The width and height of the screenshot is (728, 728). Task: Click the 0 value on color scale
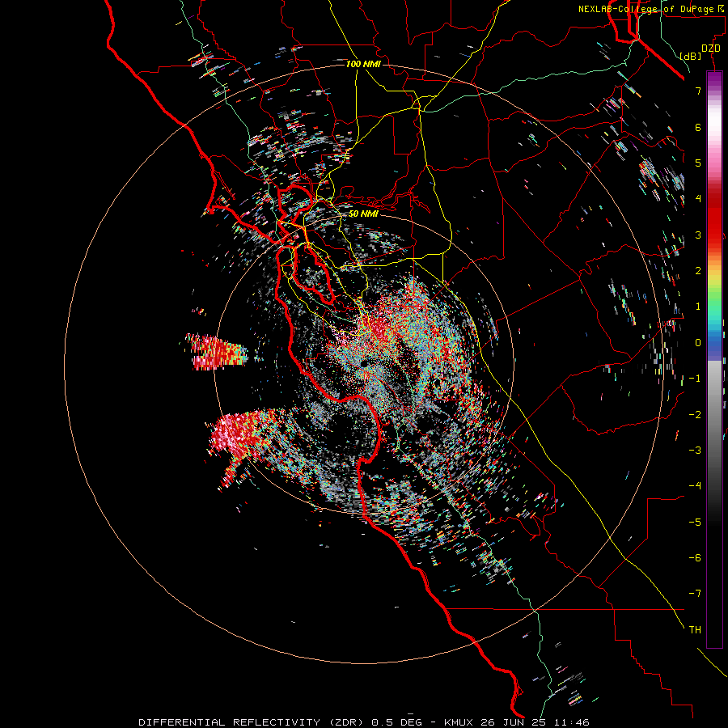(x=698, y=343)
